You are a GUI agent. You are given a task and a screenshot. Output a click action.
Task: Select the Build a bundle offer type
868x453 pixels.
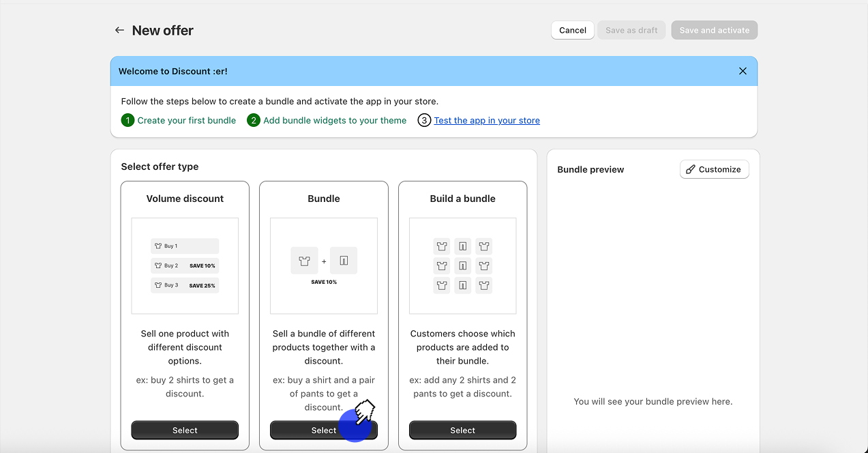[x=462, y=430]
